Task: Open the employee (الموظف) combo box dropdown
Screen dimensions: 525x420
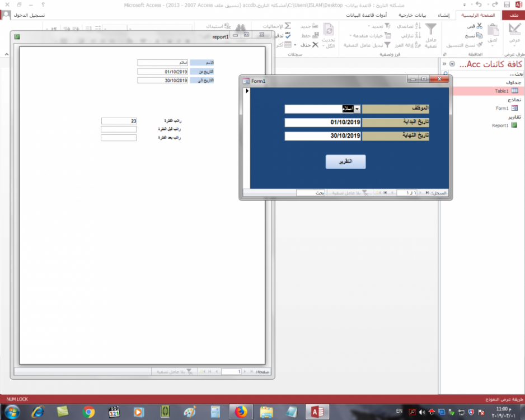Action: click(357, 109)
